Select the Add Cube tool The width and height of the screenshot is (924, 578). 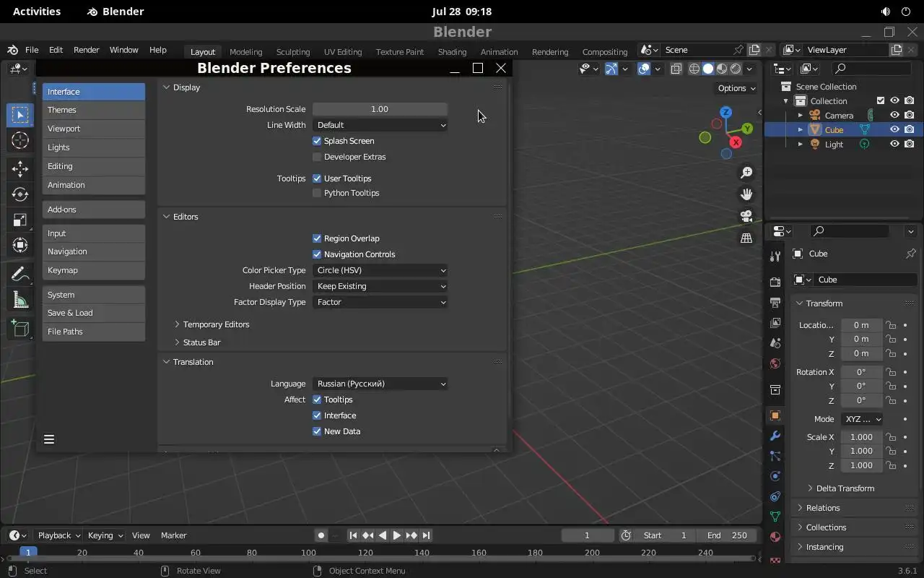[19, 329]
